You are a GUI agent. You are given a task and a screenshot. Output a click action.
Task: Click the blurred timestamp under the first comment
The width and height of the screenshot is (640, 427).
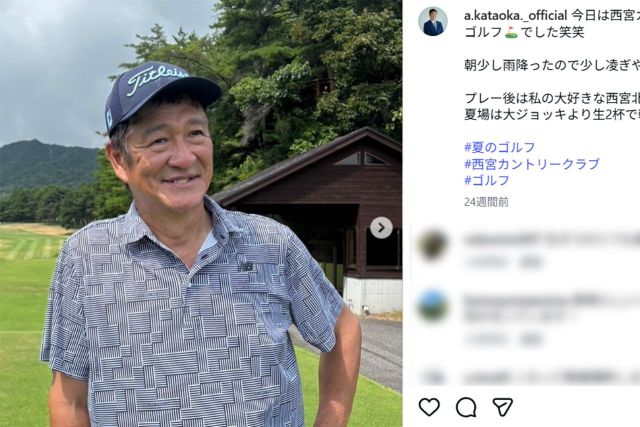click(486, 262)
